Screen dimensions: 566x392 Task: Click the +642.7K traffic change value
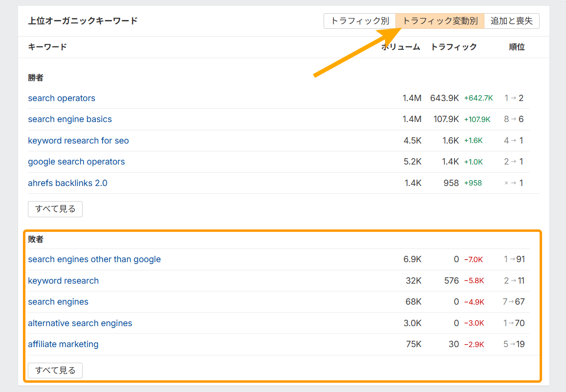pyautogui.click(x=478, y=98)
